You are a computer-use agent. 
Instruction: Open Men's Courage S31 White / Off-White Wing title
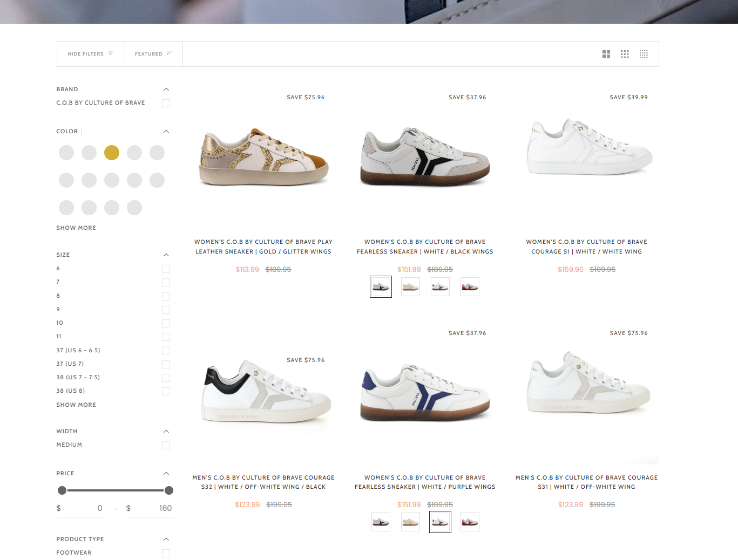pos(587,482)
